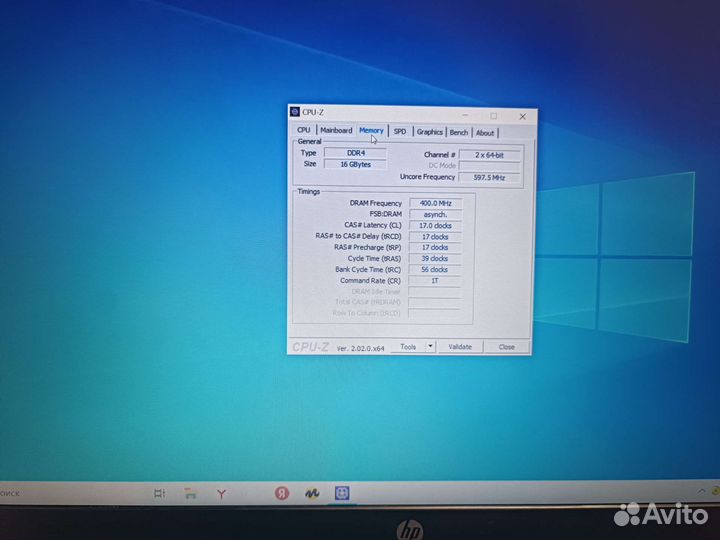Click the tRP 17 clocks value
Image resolution: width=720 pixels, height=540 pixels.
[435, 248]
